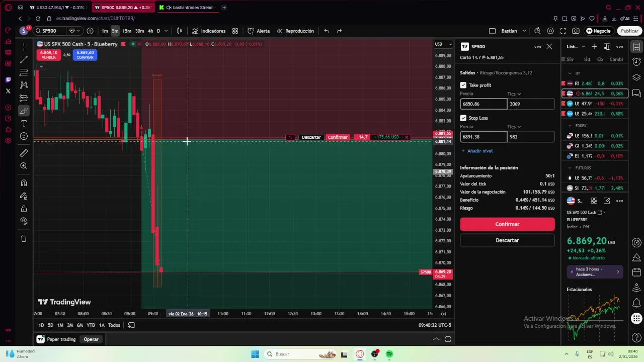Click Añadir nivel link
The width and height of the screenshot is (644, 362).
click(476, 151)
